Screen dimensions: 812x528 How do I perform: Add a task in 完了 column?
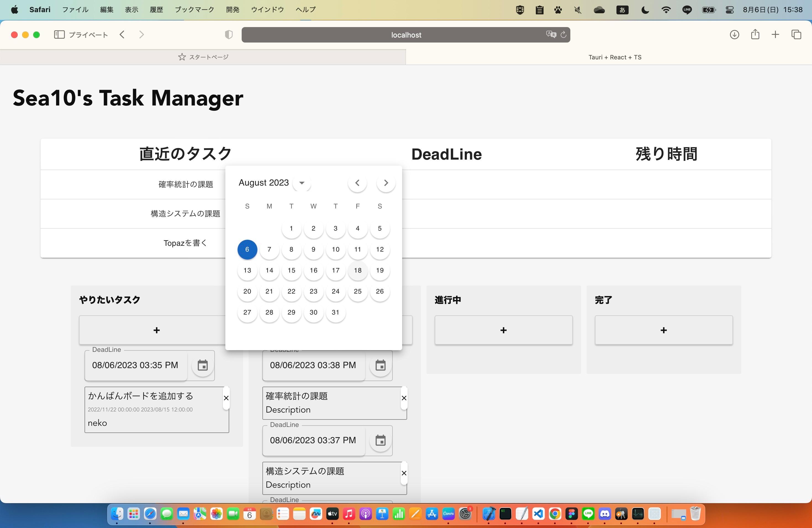[663, 330]
